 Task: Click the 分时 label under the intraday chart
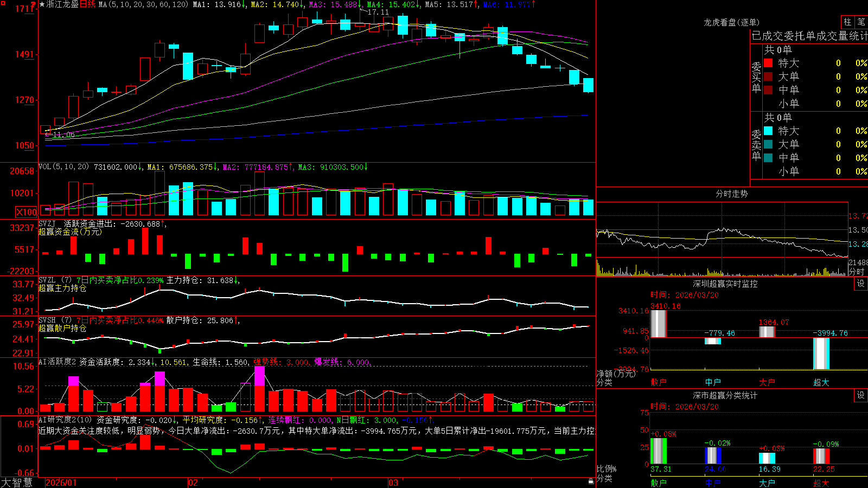856,272
